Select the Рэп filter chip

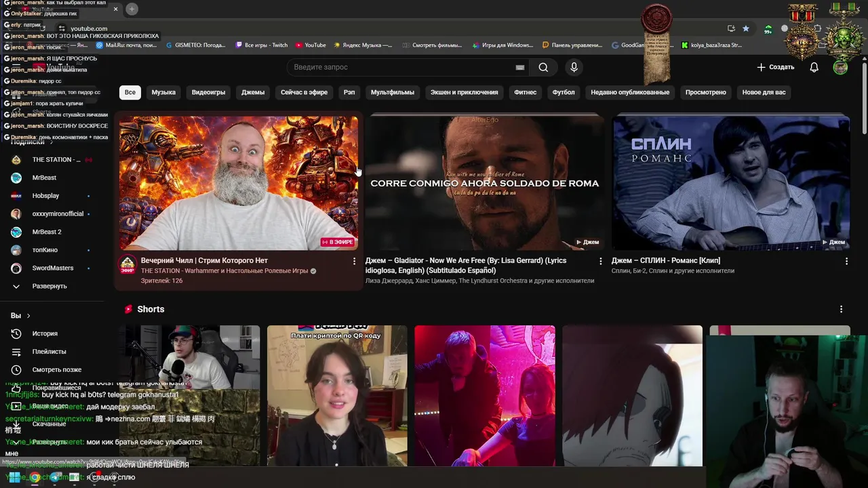349,92
